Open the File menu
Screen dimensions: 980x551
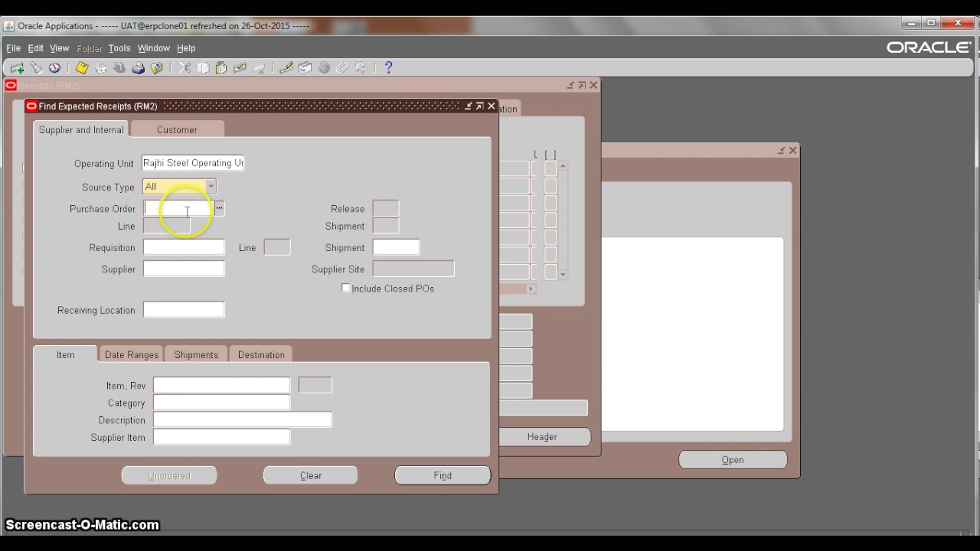coord(13,48)
